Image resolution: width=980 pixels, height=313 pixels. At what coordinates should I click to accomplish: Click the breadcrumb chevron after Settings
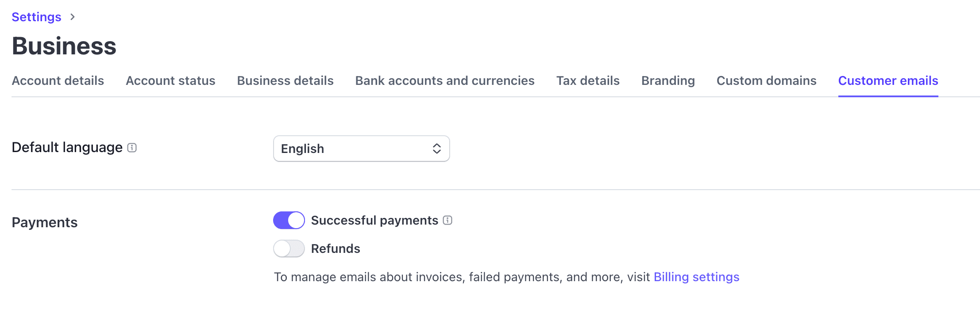pyautogui.click(x=73, y=17)
